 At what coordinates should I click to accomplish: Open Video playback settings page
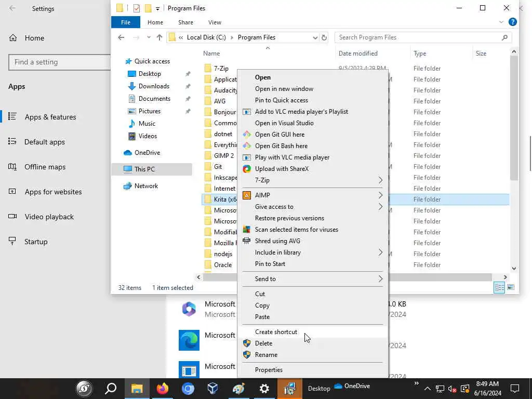click(x=49, y=217)
